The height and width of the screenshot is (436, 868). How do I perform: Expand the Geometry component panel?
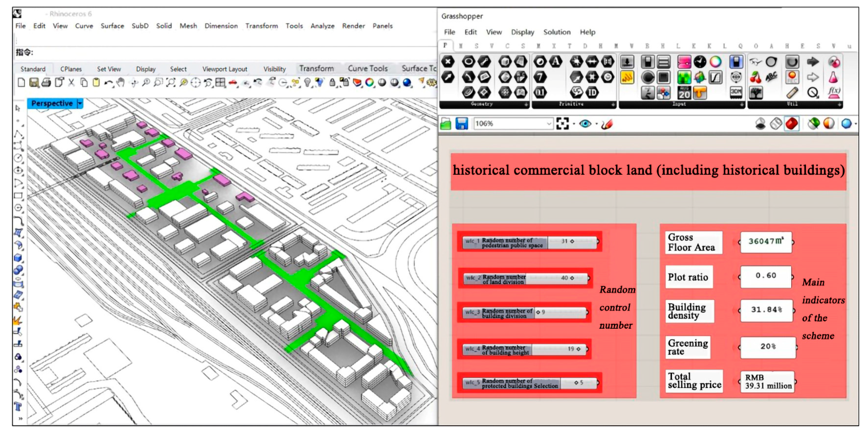pyautogui.click(x=526, y=105)
